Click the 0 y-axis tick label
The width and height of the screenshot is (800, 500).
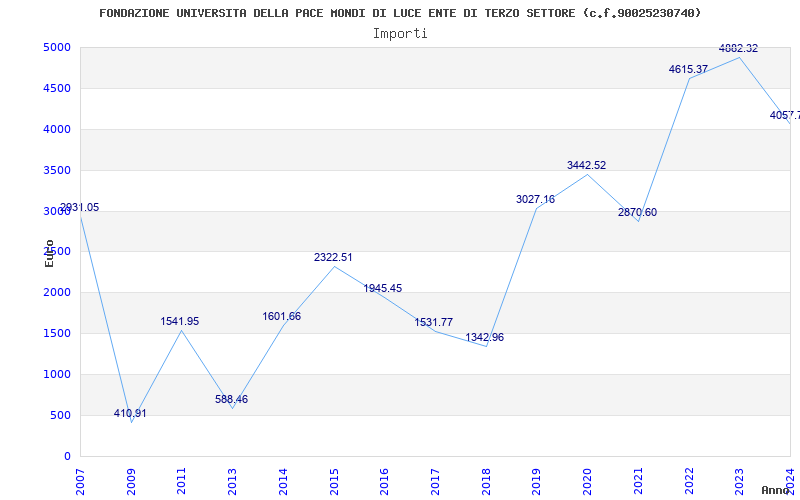(67, 456)
